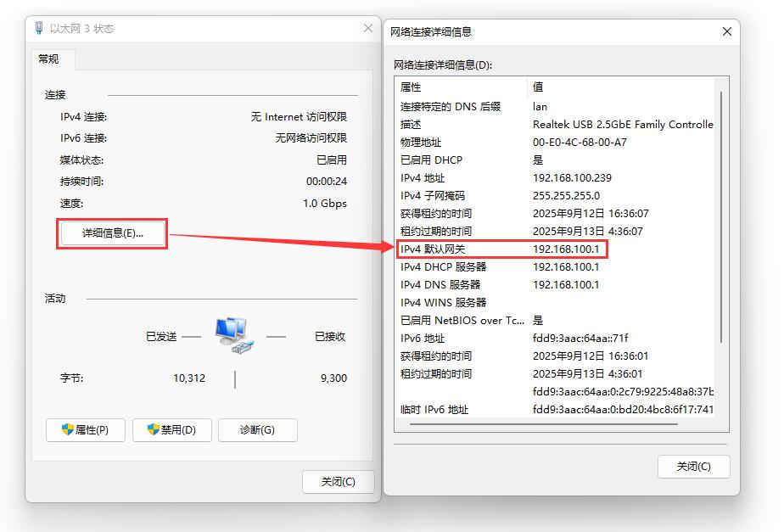Viewport: 784px width, 532px height.
Task: Click the network computers activity icon
Action: 232,335
